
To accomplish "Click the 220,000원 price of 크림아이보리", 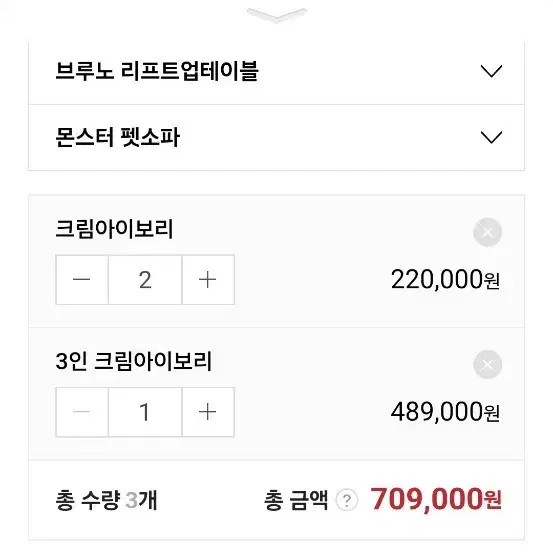I will (445, 280).
